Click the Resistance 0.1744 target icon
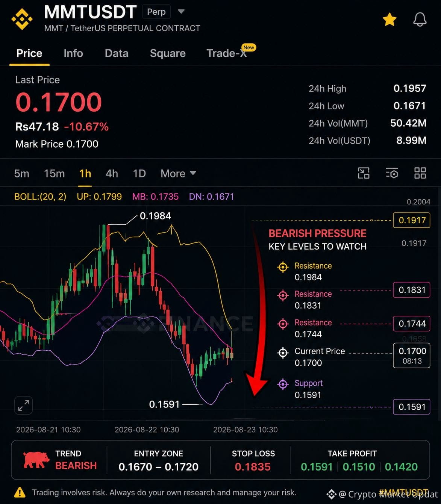 (283, 324)
